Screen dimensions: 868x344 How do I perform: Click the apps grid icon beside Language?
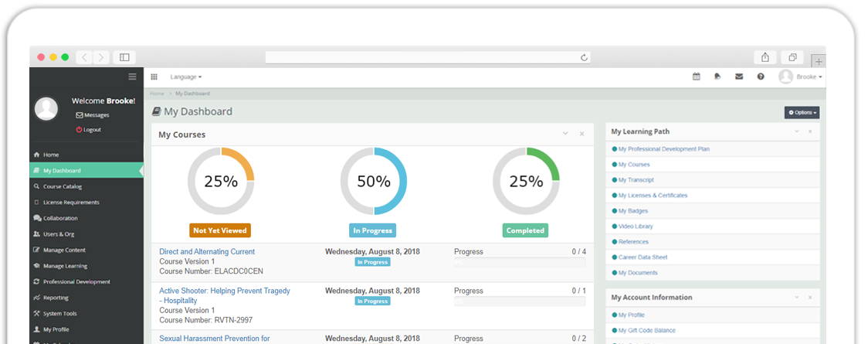(x=154, y=77)
